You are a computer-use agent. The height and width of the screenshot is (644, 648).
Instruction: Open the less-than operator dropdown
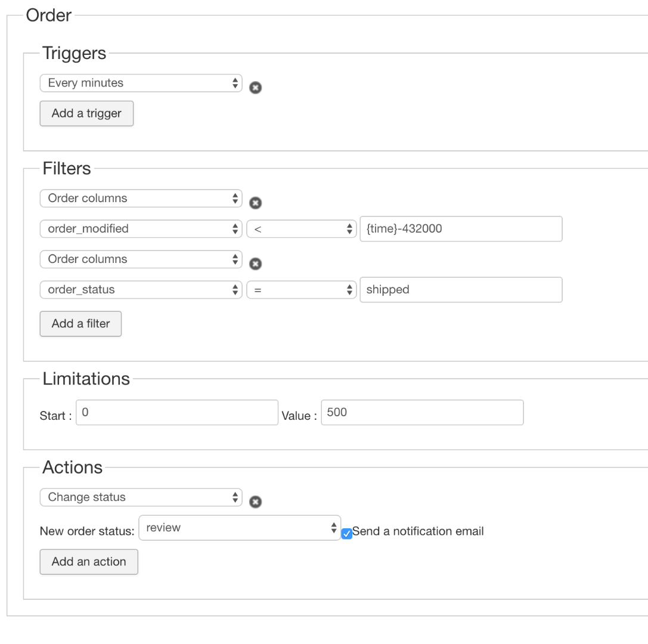pyautogui.click(x=301, y=229)
